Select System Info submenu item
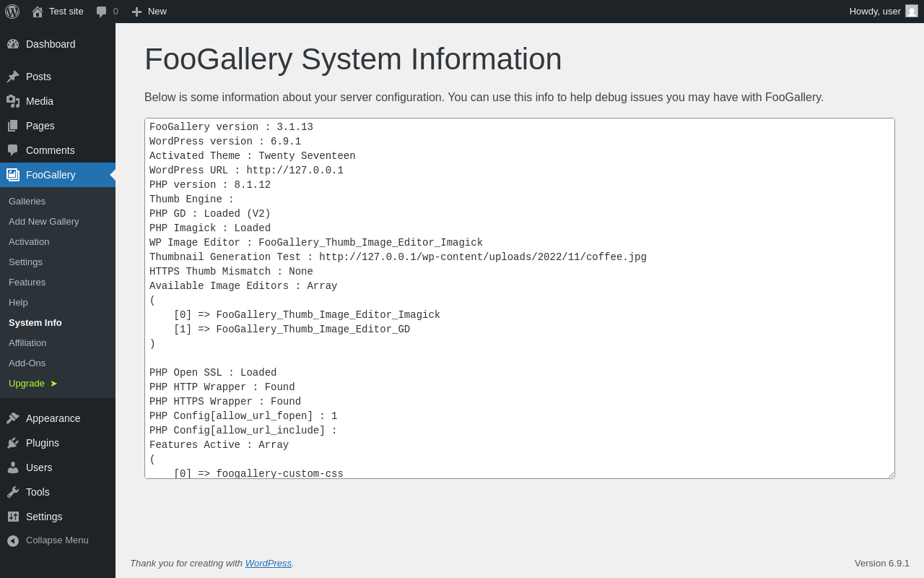 click(58, 323)
